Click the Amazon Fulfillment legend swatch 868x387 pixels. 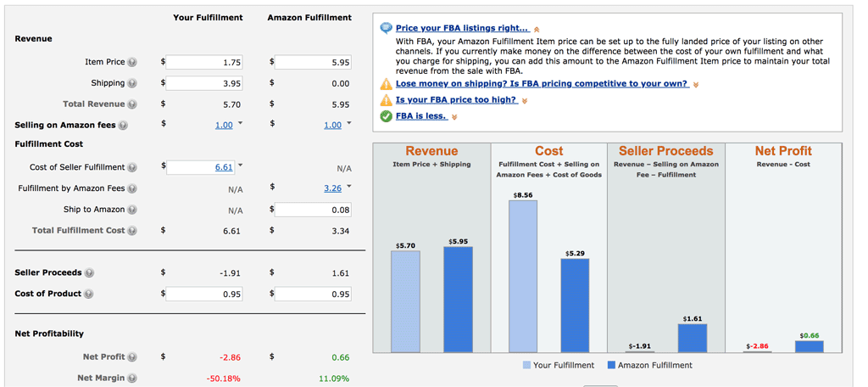click(611, 366)
